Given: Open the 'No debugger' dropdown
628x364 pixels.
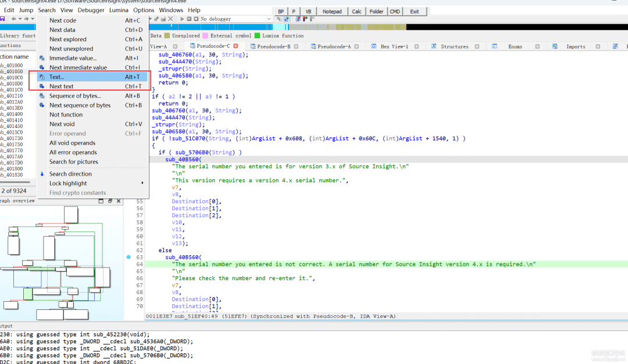Looking at the screenshot, I should point(269,19).
